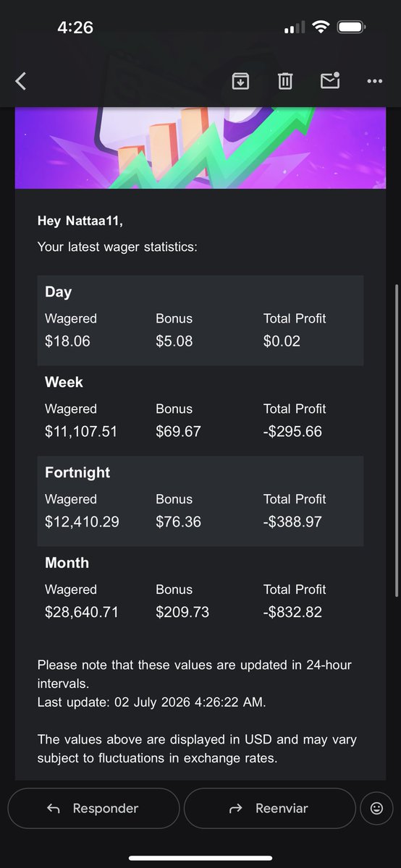
Task: Tap the battery icon in status bar
Action: 351,27
